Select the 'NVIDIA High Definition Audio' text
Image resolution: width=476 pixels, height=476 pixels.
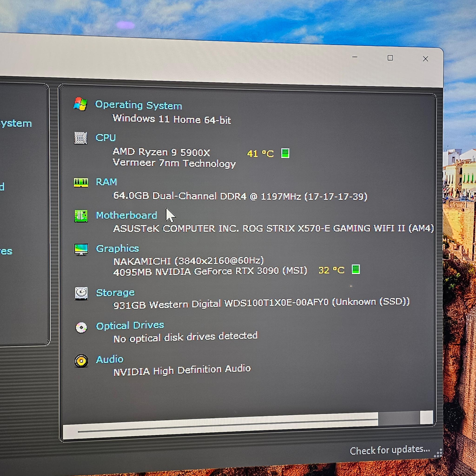tap(182, 370)
